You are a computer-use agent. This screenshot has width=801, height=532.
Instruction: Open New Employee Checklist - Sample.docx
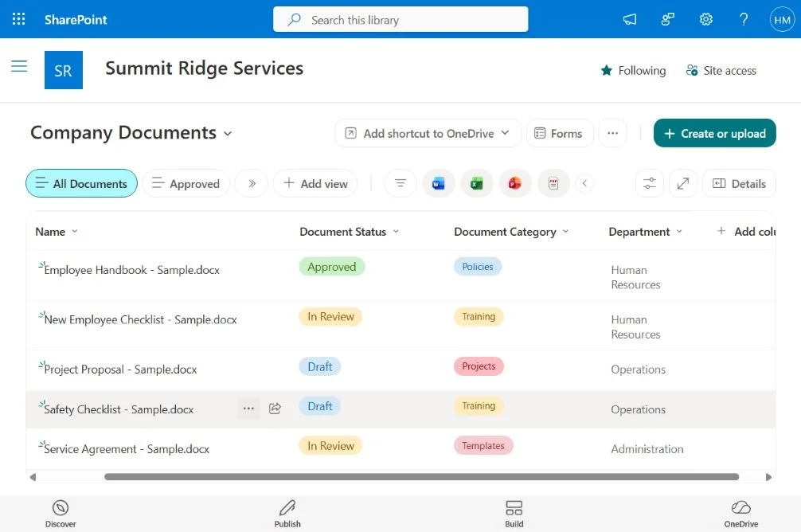tap(140, 319)
